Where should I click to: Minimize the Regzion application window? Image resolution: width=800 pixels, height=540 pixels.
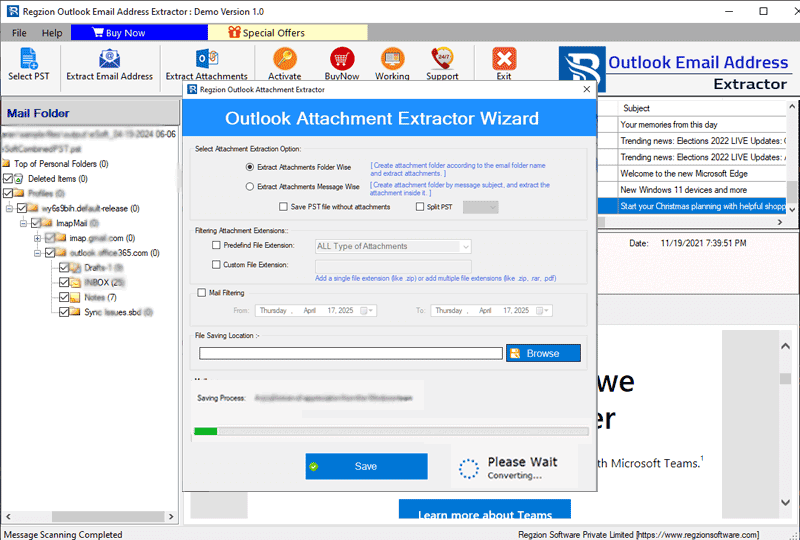729,11
